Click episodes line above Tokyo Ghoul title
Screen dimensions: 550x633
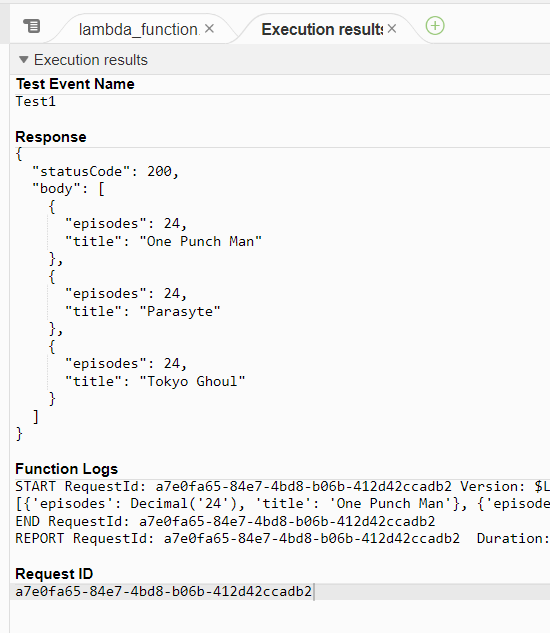(126, 363)
